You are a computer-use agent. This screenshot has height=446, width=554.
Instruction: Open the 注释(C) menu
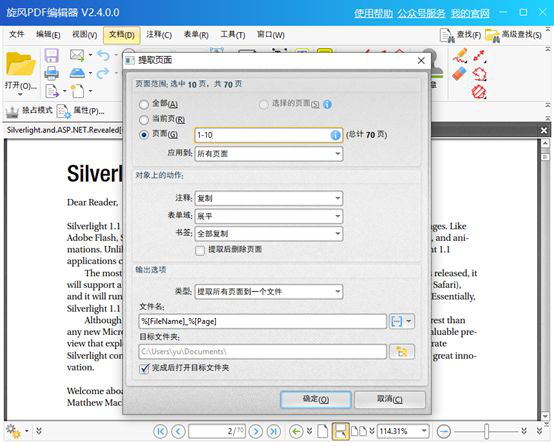(159, 35)
